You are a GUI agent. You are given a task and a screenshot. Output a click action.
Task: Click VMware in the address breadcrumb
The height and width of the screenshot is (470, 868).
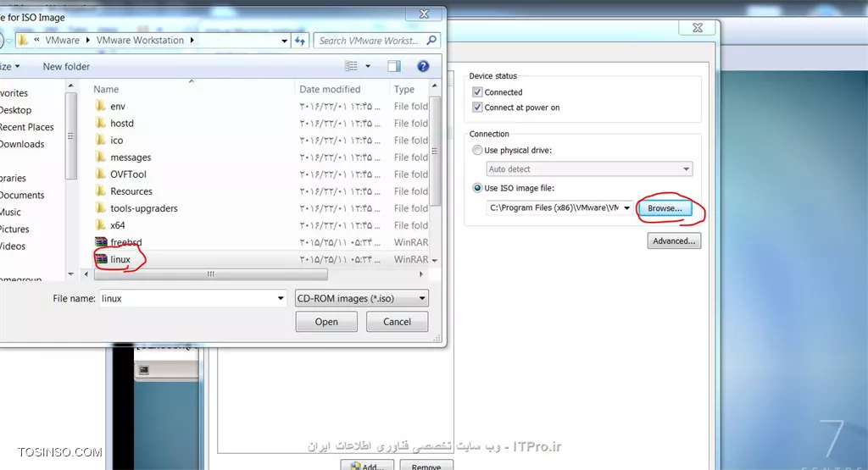tap(62, 40)
